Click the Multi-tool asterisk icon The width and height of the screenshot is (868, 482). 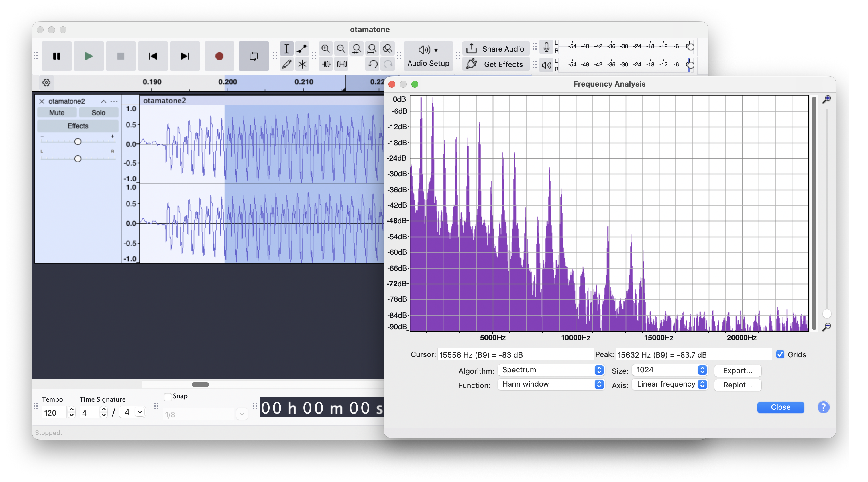click(302, 64)
